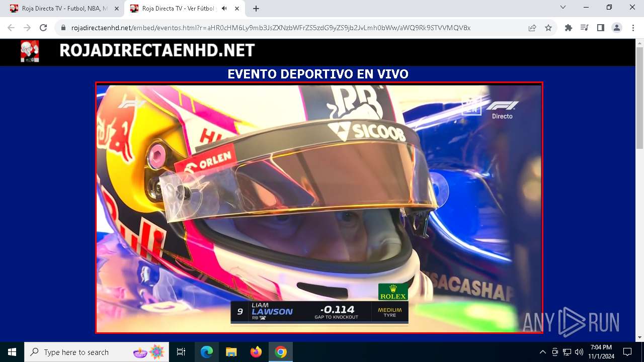Click the Roja Directa site logo image

click(30, 51)
